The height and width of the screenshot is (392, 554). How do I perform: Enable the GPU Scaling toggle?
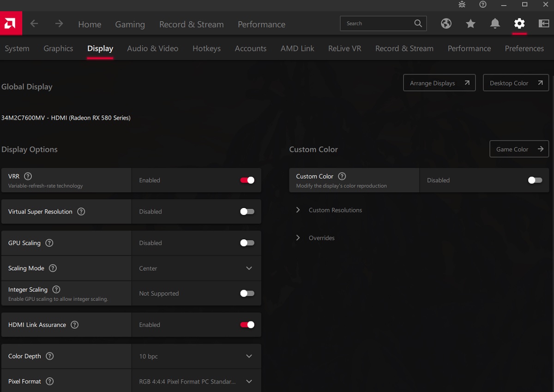[247, 243]
